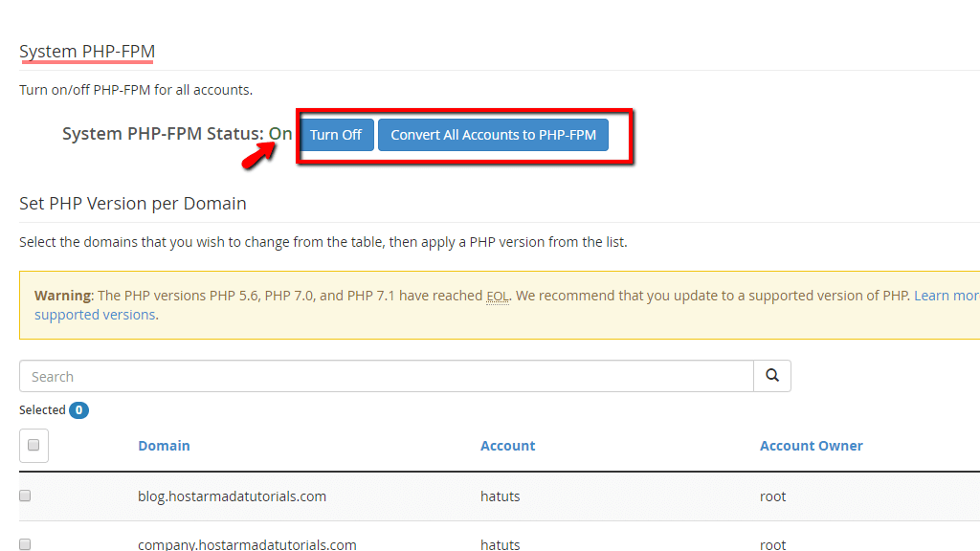This screenshot has height=551, width=980.
Task: Sort table by Account column
Action: pos(507,446)
